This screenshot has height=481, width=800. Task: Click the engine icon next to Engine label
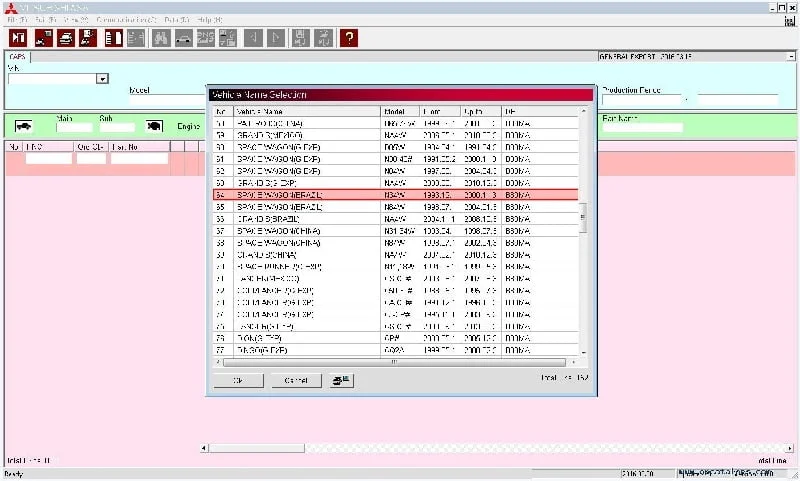coord(154,126)
